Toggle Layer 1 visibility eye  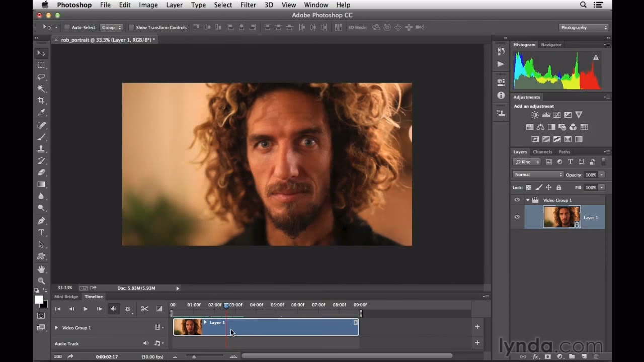[517, 217]
